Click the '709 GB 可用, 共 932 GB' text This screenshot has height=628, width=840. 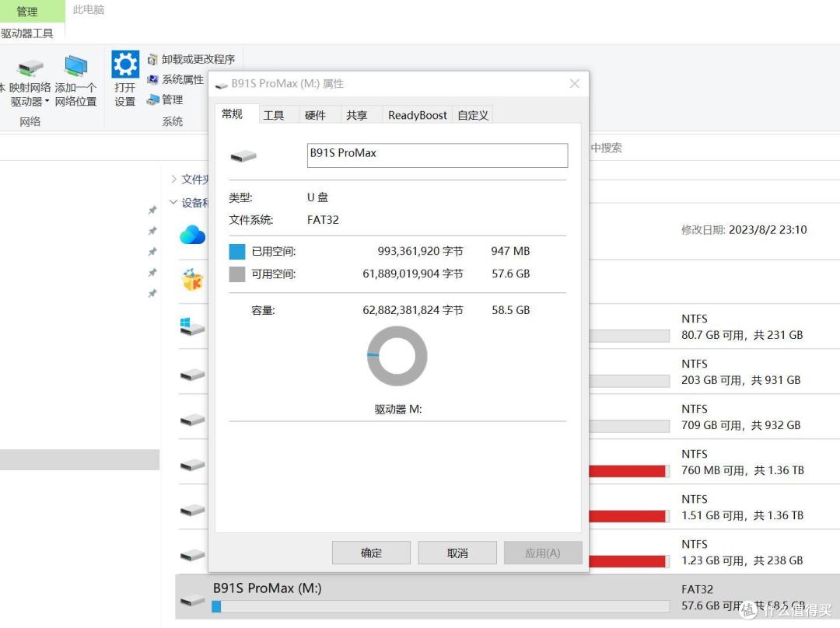coord(741,425)
